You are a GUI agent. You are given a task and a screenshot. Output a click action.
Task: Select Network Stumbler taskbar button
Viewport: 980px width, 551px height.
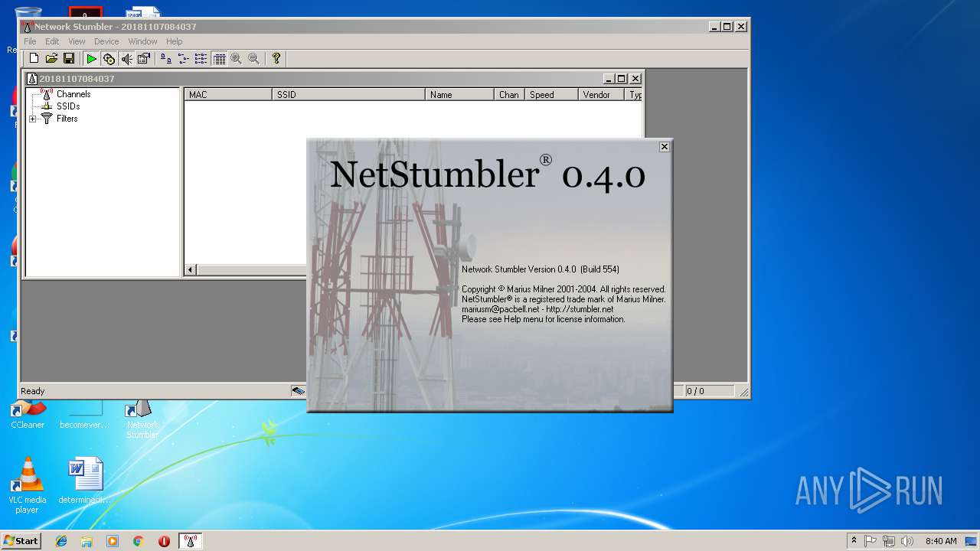click(191, 541)
